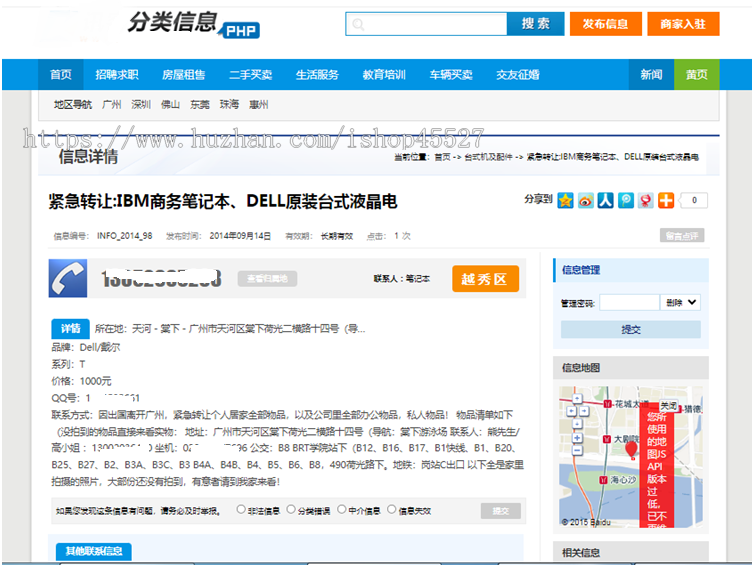This screenshot has height=567, width=754.
Task: Click the 搜索 search button
Action: pos(536,24)
